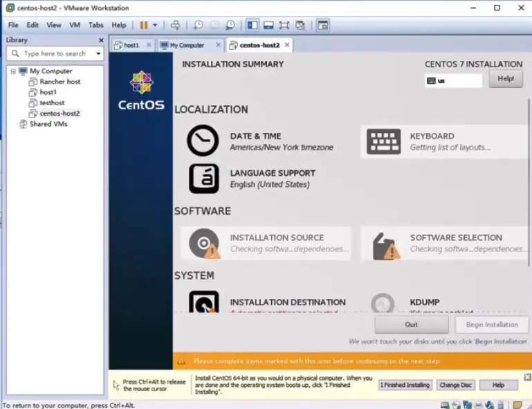Click the warning icon in orange bar
The height and width of the screenshot is (409, 532).
(x=181, y=361)
